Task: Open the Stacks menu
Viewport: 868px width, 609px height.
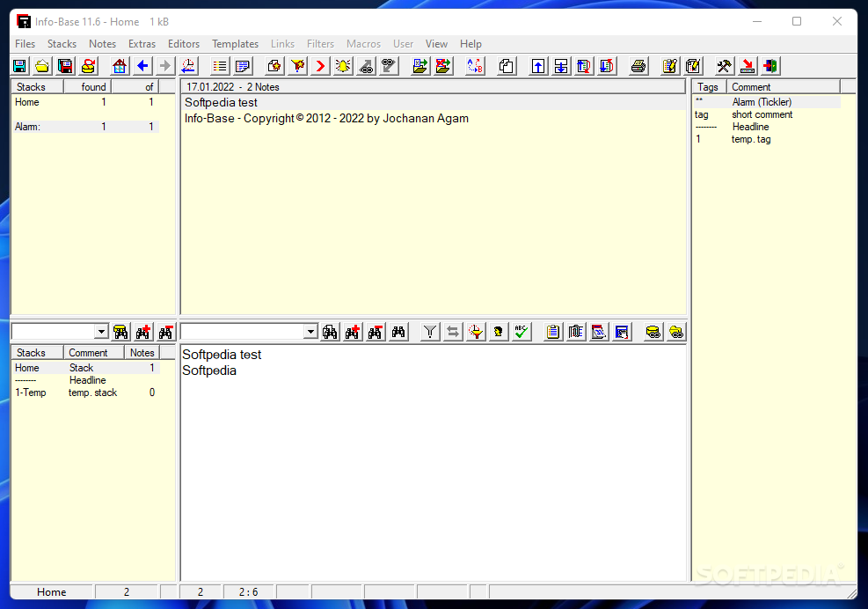Action: click(62, 44)
